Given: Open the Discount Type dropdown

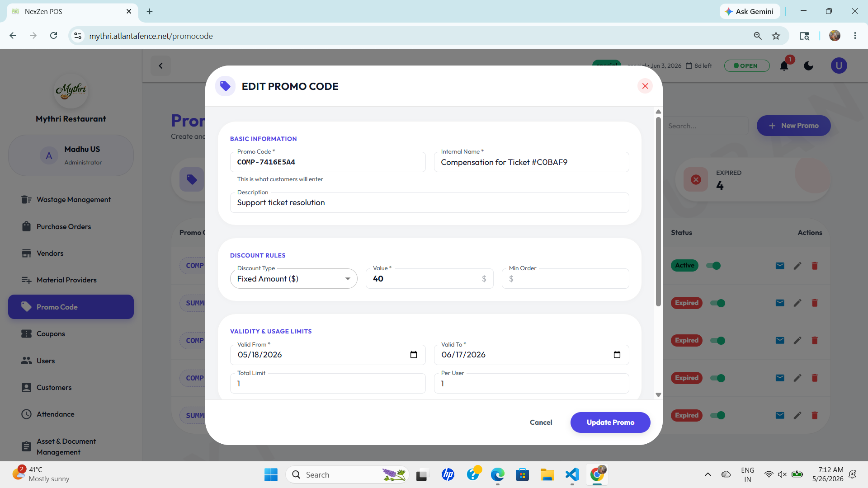Looking at the screenshot, I should pos(294,279).
